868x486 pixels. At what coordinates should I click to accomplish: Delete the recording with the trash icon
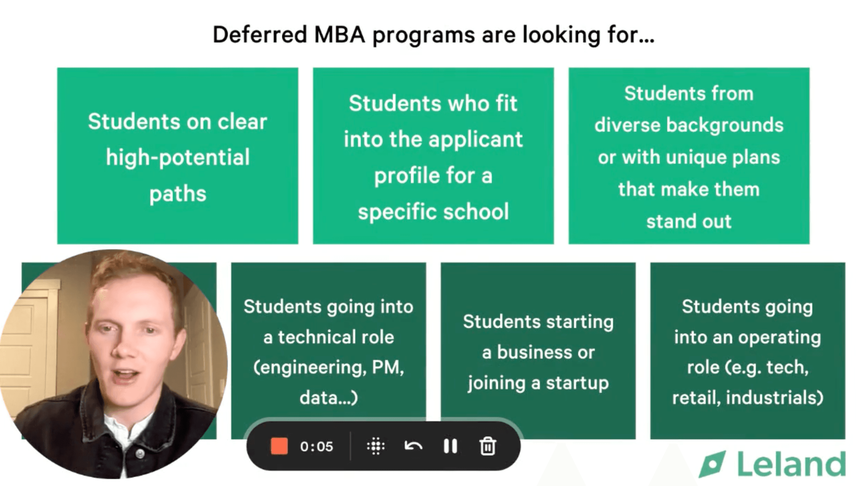[x=487, y=446]
